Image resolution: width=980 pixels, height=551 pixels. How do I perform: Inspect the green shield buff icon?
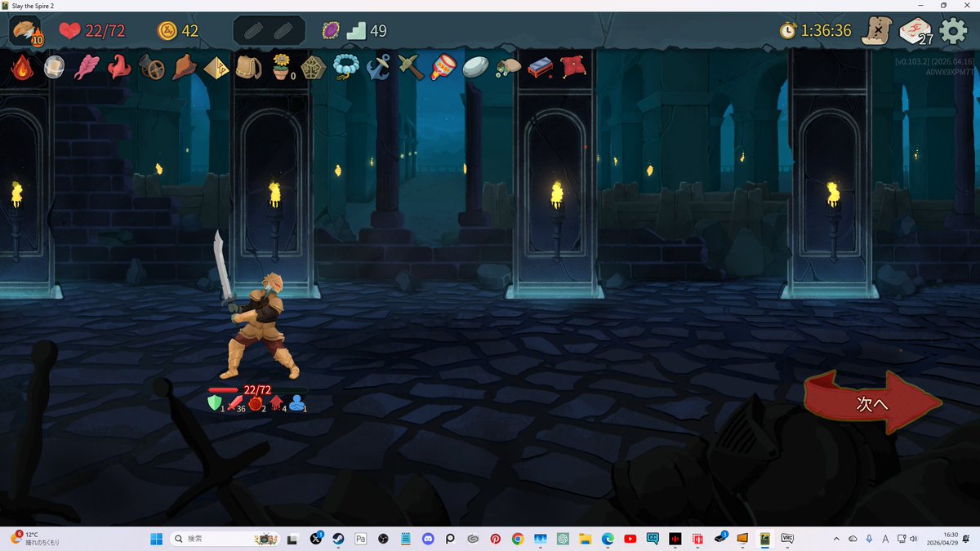[216, 402]
